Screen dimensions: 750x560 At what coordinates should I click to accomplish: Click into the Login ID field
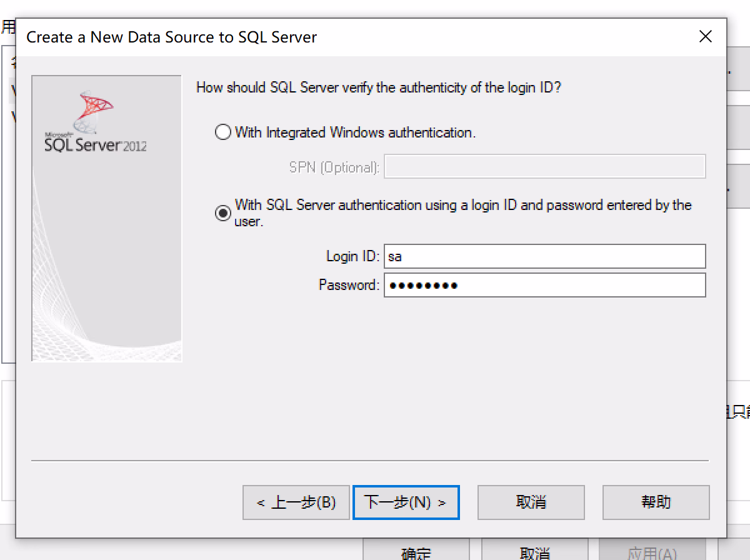[x=544, y=256]
